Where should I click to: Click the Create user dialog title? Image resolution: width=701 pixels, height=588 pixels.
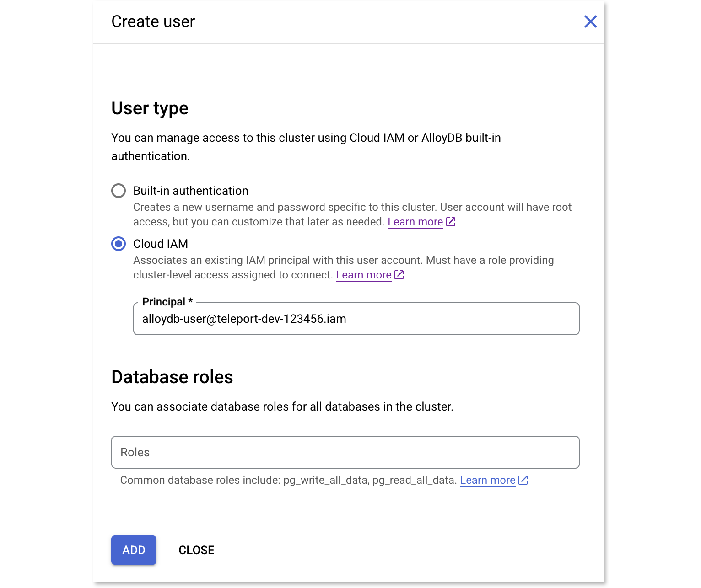[153, 21]
